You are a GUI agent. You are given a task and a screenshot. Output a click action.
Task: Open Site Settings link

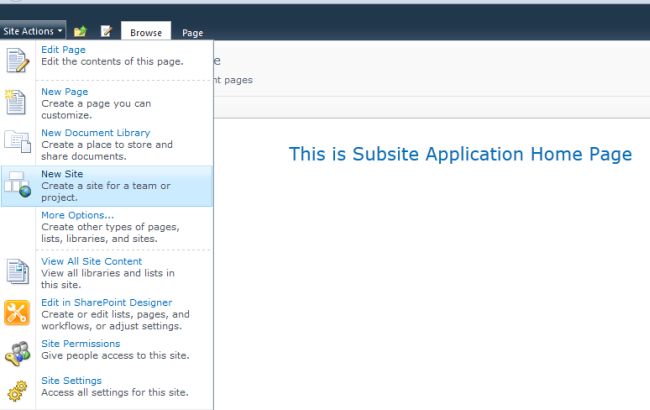71,381
